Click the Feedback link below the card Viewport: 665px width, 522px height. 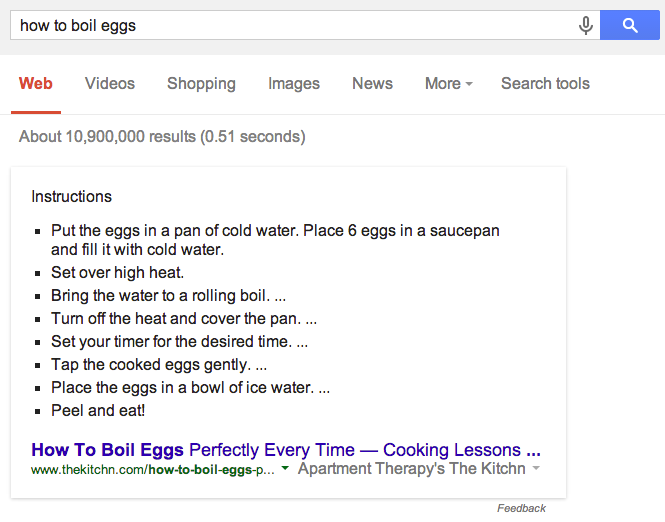(x=521, y=508)
